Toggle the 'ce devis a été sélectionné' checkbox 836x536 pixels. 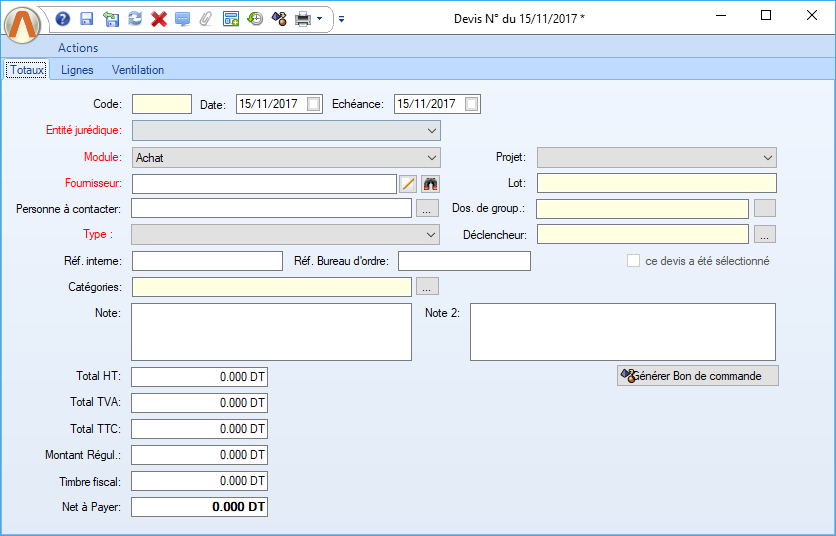(633, 261)
